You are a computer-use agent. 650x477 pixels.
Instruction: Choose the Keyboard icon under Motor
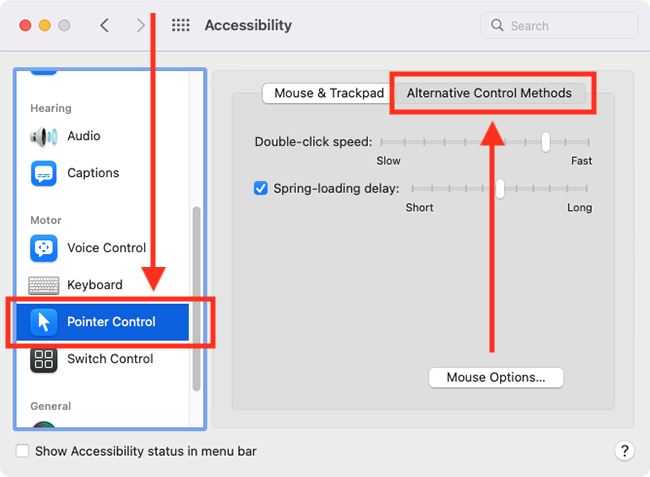coord(44,285)
